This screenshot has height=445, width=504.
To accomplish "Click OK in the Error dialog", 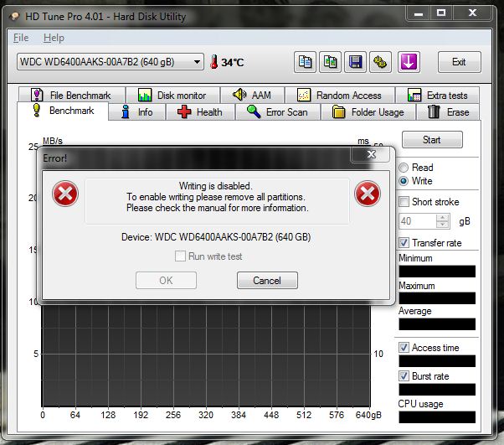I will pyautogui.click(x=166, y=280).
